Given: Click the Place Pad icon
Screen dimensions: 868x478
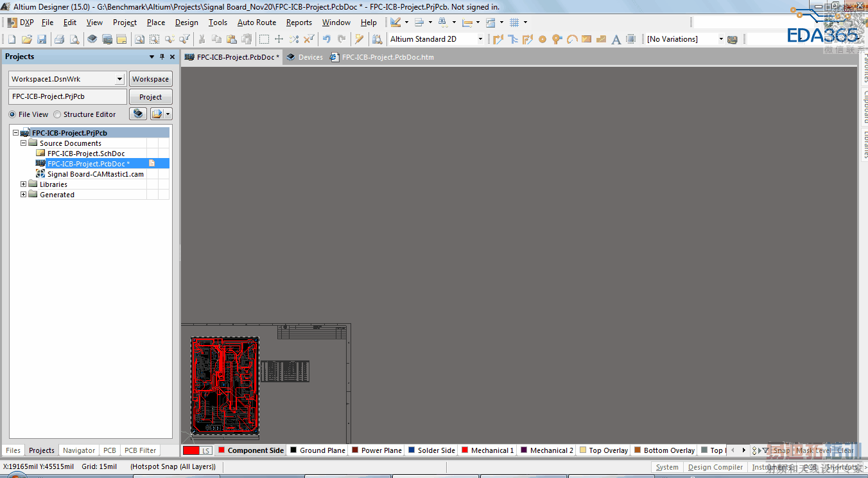Looking at the screenshot, I should (542, 39).
